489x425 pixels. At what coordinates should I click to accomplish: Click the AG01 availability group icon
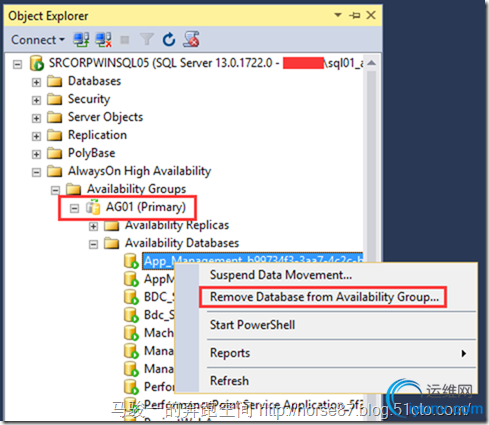tap(93, 207)
